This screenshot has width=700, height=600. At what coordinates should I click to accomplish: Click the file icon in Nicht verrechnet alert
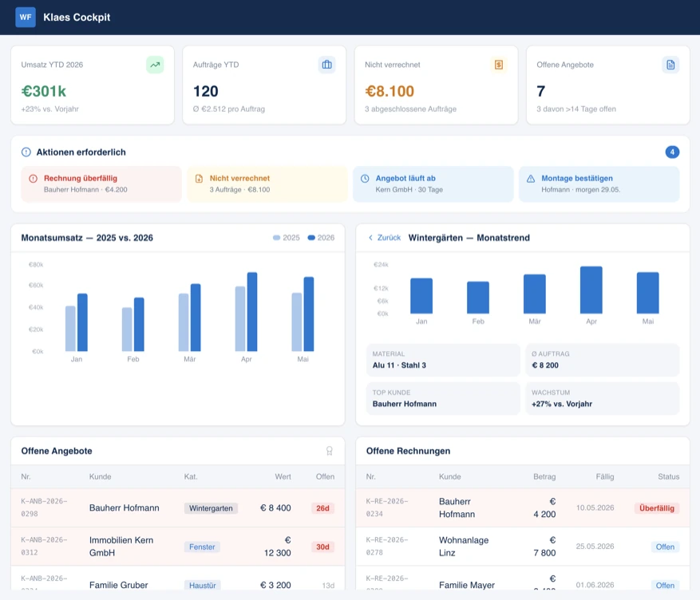click(x=199, y=179)
